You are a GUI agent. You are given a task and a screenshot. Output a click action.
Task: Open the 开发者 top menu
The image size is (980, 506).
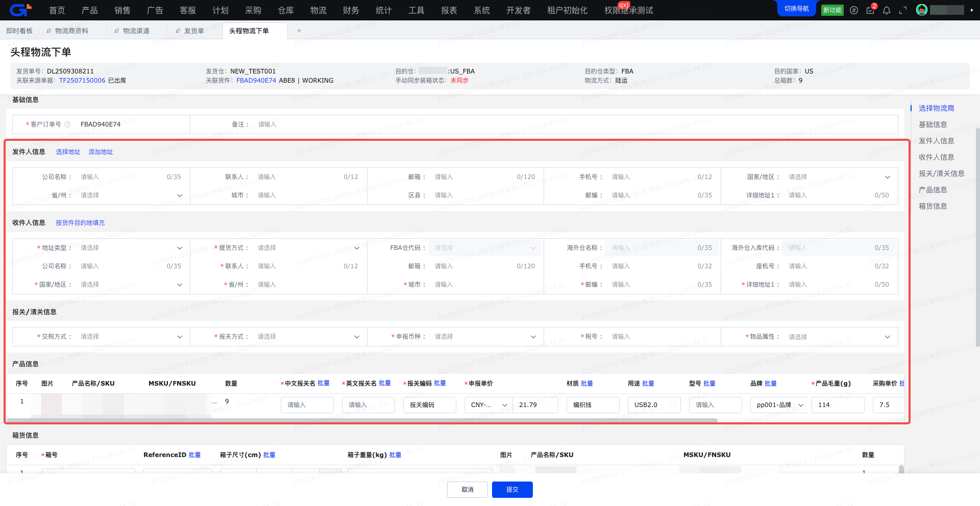click(519, 10)
